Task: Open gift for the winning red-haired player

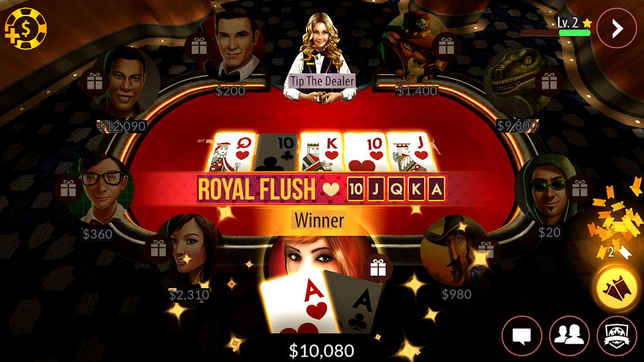Action: (378, 267)
